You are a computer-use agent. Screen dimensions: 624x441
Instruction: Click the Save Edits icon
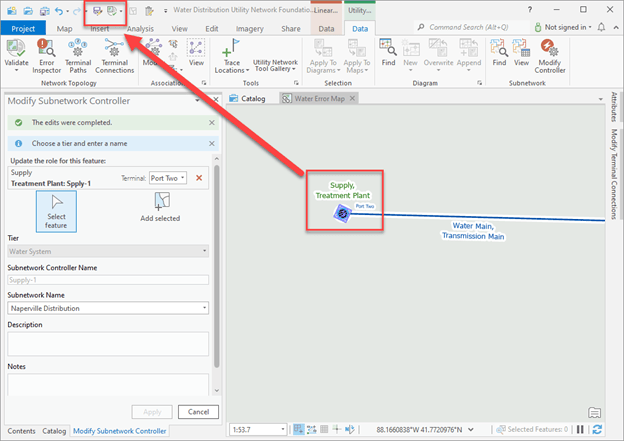point(97,11)
